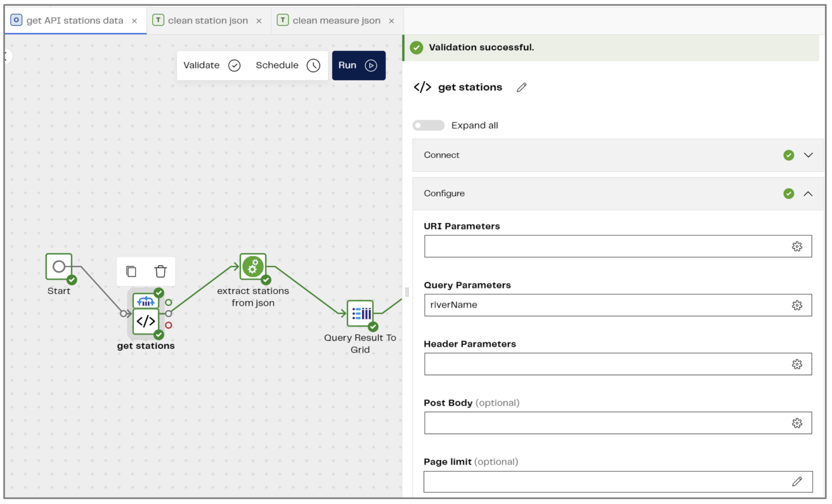Enable the Expand all toggle
832x504 pixels.
tap(428, 125)
